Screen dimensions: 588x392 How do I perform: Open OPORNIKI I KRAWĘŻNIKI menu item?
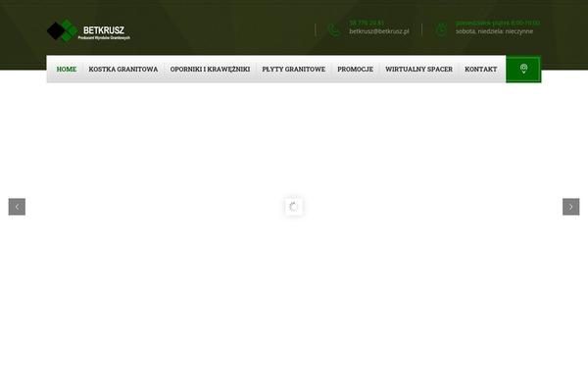210,69
